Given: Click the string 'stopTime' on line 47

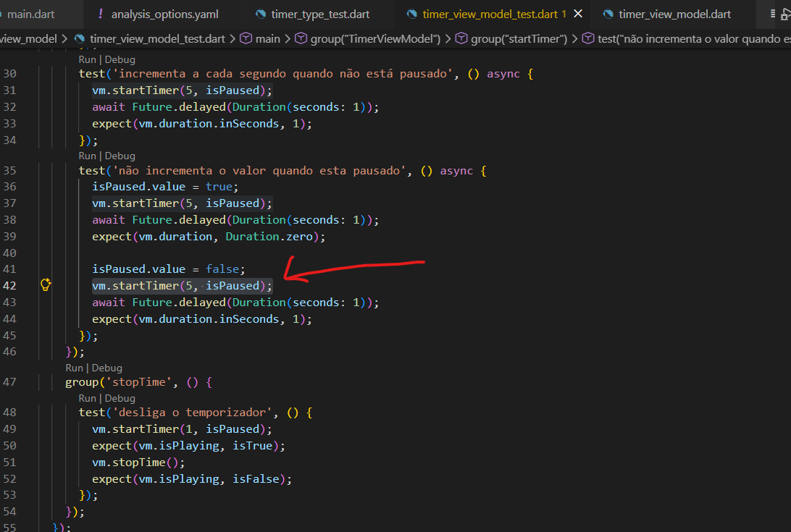Looking at the screenshot, I should [139, 382].
